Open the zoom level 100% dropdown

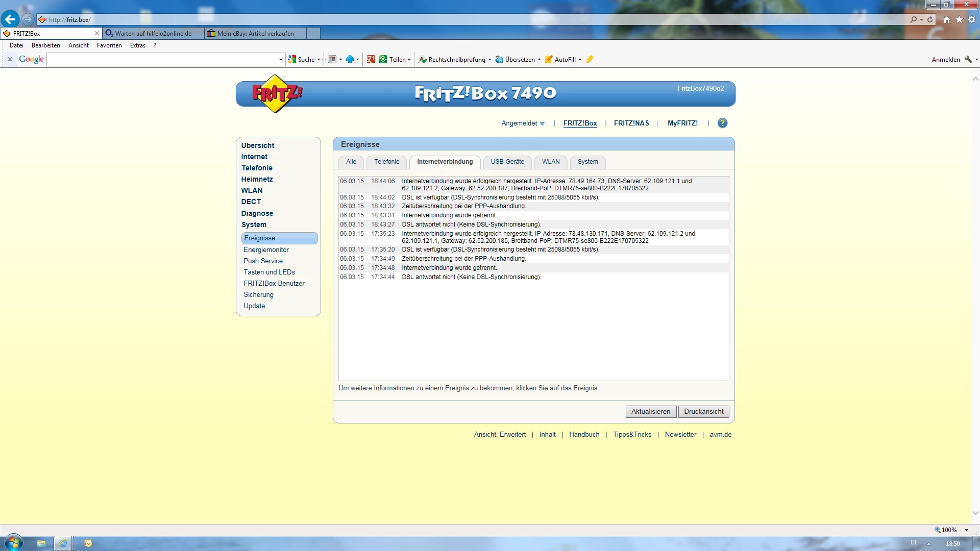pyautogui.click(x=966, y=530)
